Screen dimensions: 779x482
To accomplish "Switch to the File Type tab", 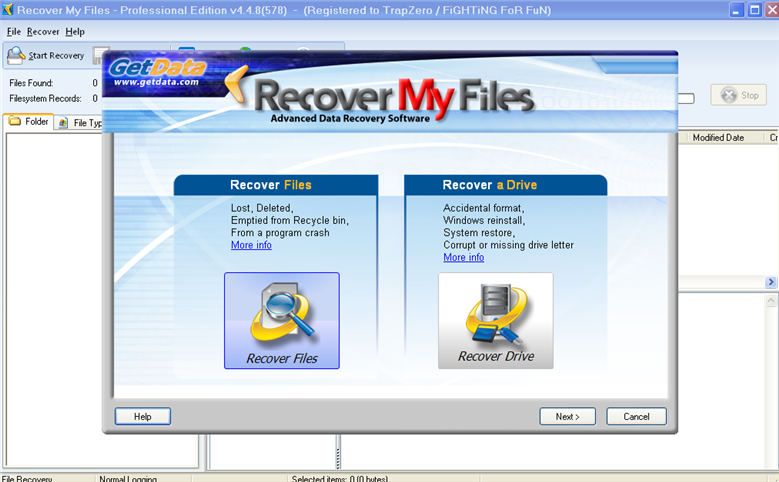I will (x=80, y=123).
